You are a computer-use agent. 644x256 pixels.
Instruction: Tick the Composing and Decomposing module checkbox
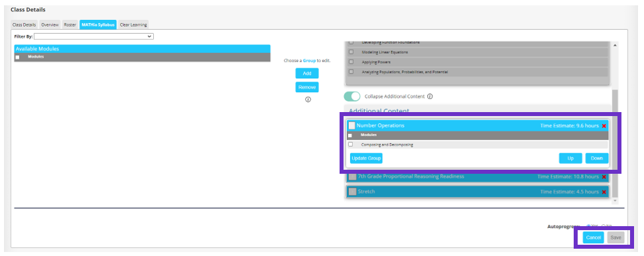(350, 144)
